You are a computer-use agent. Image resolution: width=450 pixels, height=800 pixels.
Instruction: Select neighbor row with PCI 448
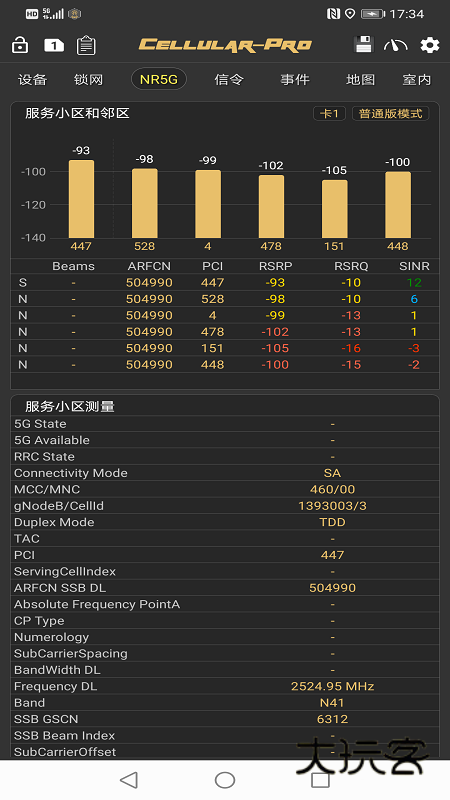(x=225, y=364)
